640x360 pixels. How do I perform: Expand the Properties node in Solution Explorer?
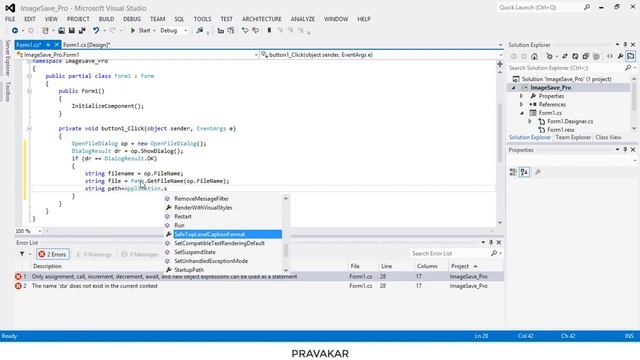(522, 96)
